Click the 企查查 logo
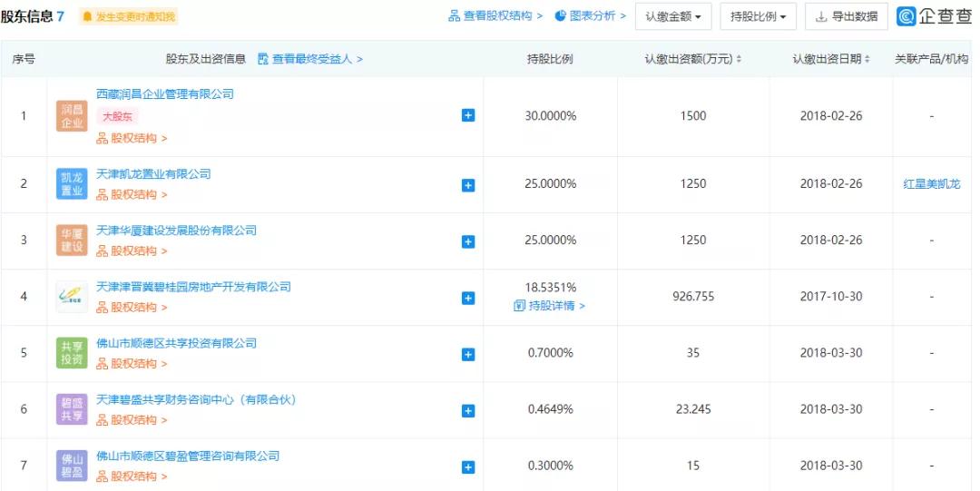Image resolution: width=980 pixels, height=491 pixels. click(935, 17)
